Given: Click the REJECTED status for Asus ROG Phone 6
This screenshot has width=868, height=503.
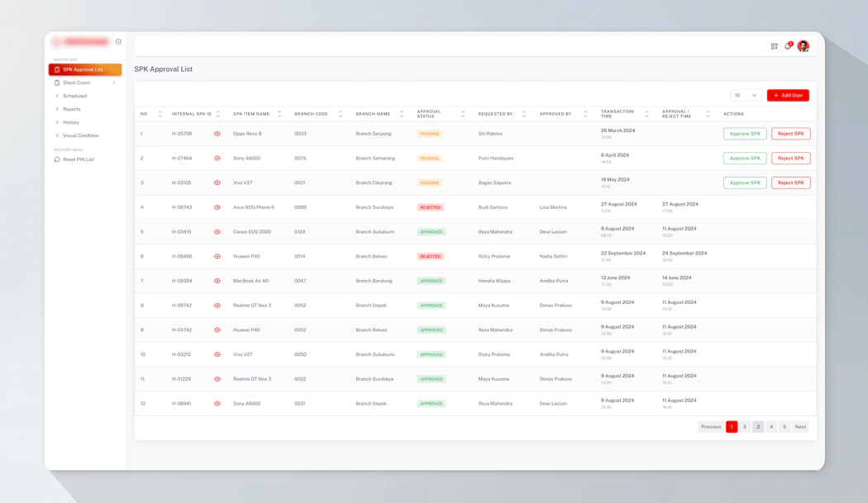Looking at the screenshot, I should [430, 207].
